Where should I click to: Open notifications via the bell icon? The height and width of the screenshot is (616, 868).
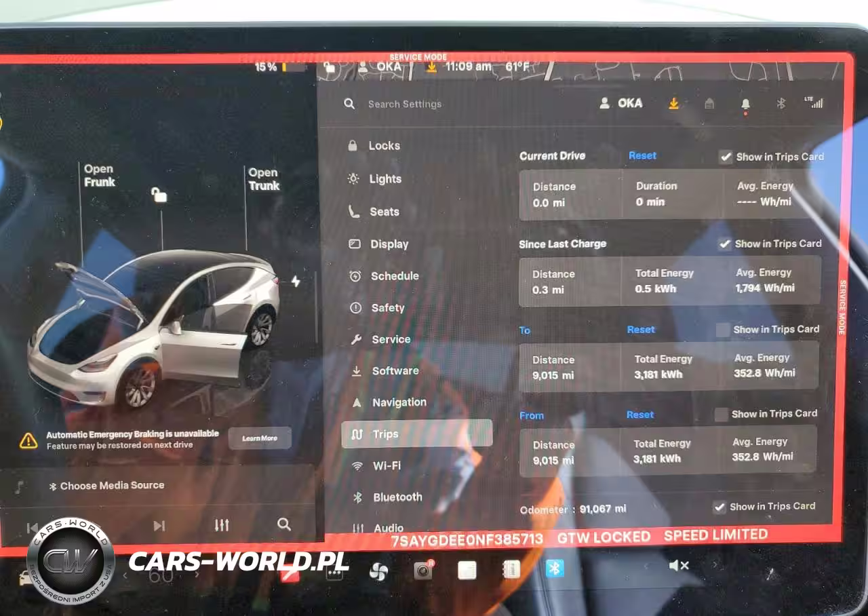click(x=745, y=104)
